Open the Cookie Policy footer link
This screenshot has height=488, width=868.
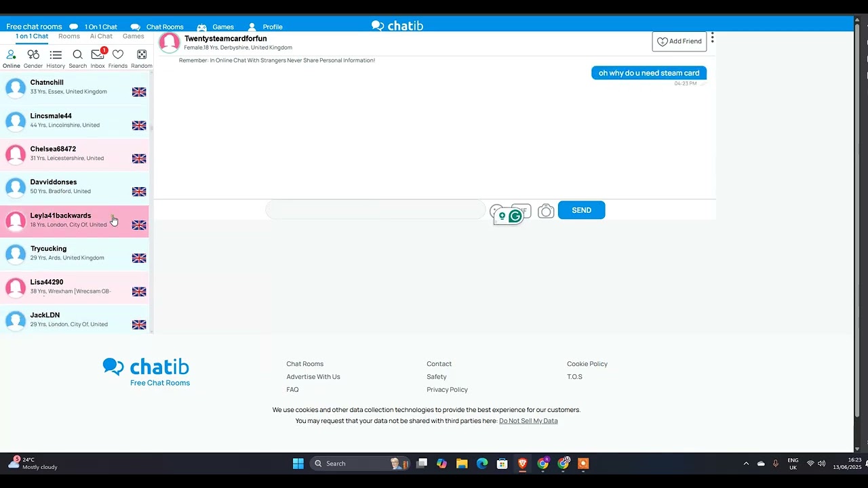pyautogui.click(x=587, y=364)
